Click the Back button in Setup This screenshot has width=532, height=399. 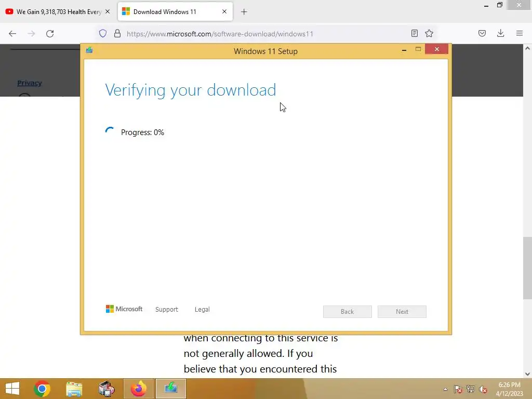click(347, 312)
